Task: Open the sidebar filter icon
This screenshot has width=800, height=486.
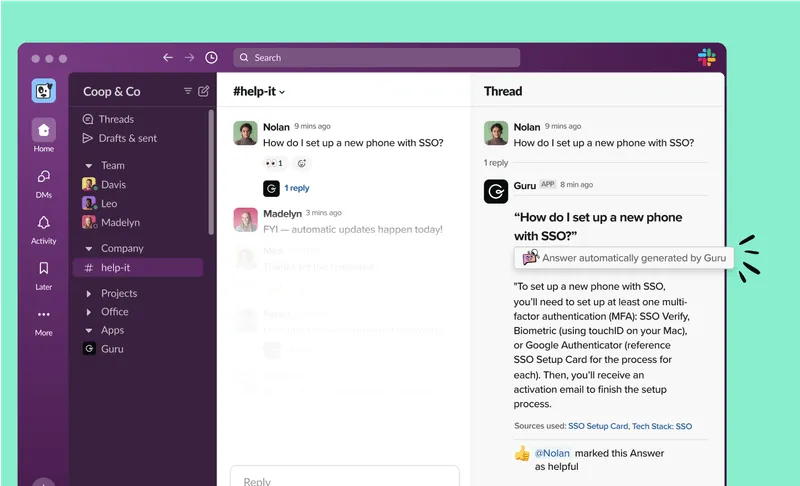Action: pos(187,91)
